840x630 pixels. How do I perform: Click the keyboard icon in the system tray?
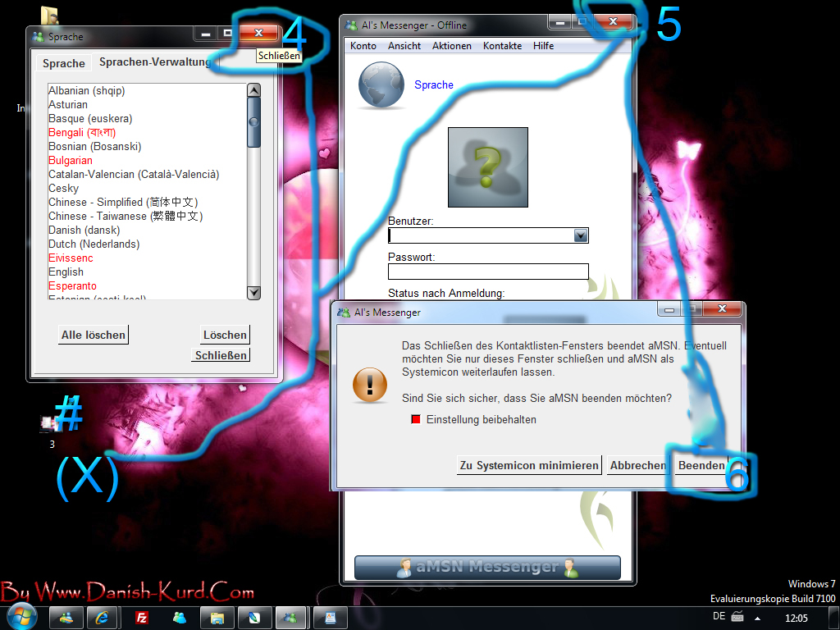(737, 617)
